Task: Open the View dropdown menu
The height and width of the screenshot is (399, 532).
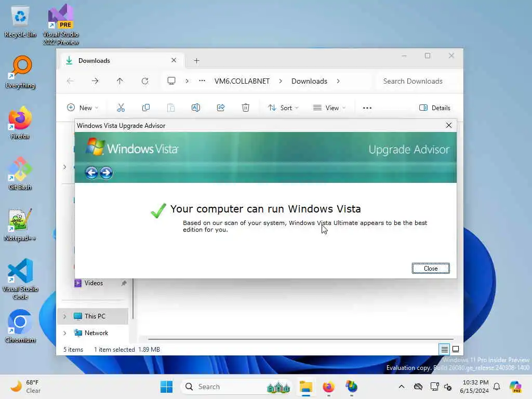Action: (x=329, y=108)
